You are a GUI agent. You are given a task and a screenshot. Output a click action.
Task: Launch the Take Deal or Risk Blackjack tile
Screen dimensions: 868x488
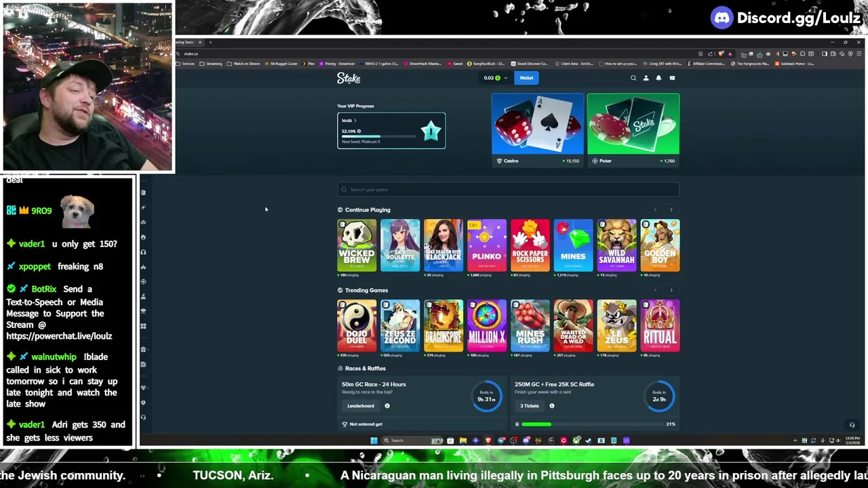443,245
